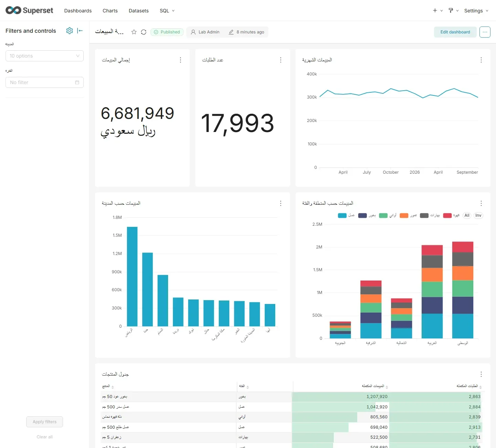
Task: Invert legend selection with Inv button
Action: point(478,215)
